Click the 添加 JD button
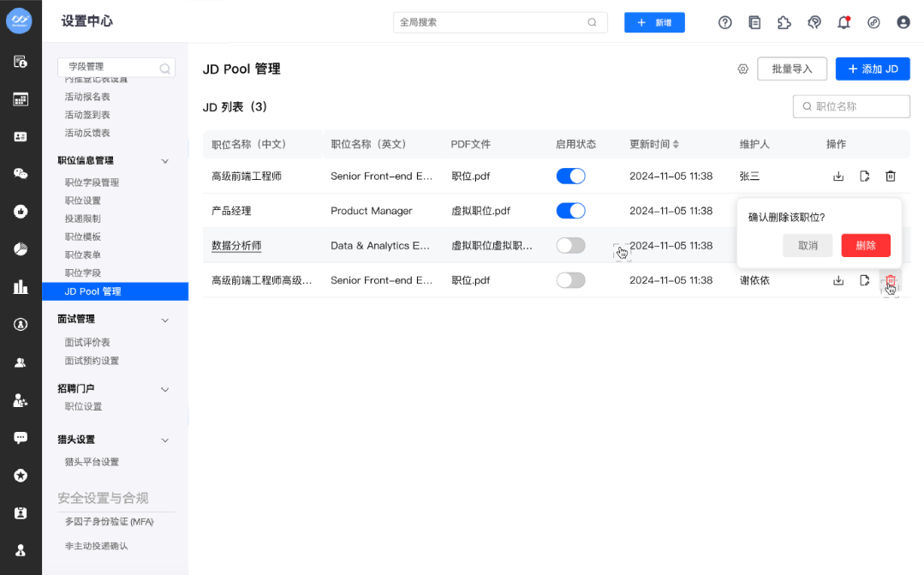The image size is (924, 575). [x=872, y=69]
